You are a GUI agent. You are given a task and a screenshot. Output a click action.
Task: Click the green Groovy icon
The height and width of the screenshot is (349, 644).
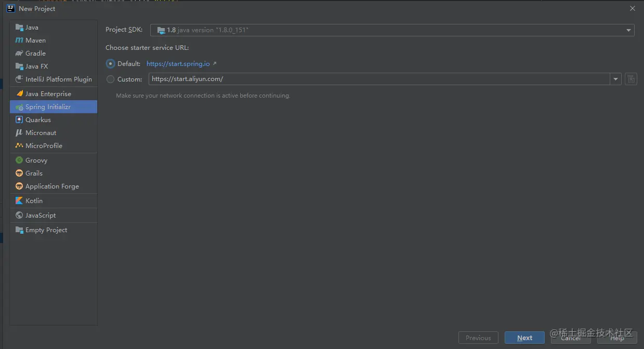[19, 160]
